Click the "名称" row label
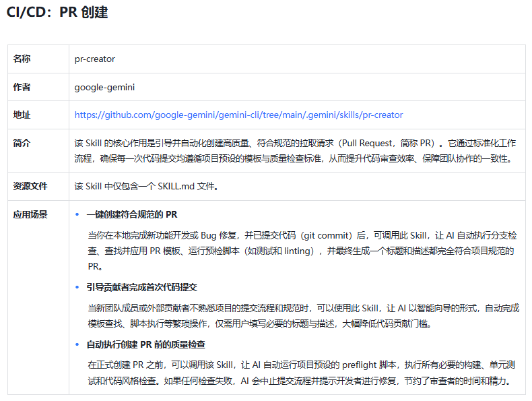This screenshot has height=401, width=532. tap(22, 59)
